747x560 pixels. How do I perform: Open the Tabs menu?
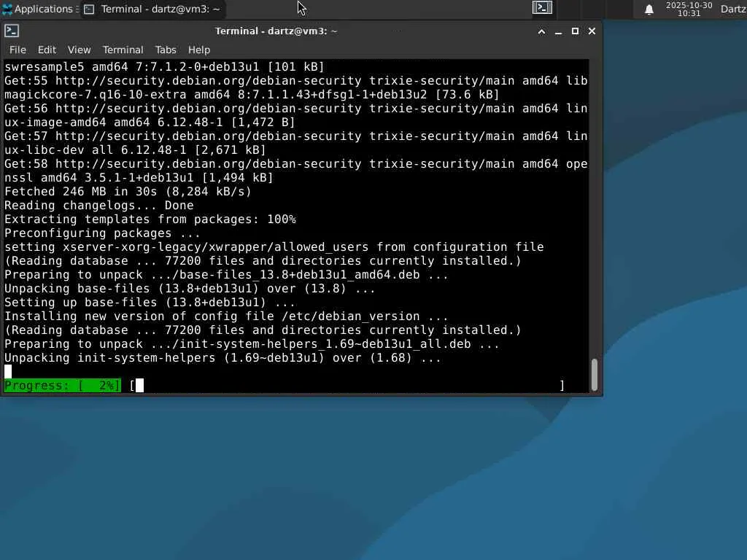click(x=166, y=50)
